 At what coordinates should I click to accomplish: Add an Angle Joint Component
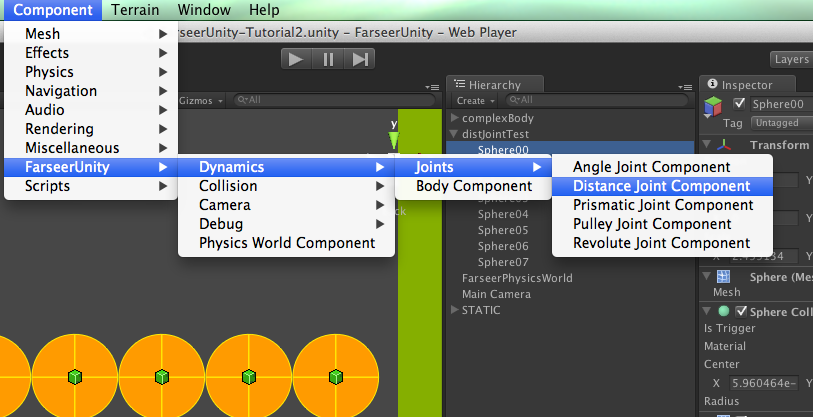point(662,167)
